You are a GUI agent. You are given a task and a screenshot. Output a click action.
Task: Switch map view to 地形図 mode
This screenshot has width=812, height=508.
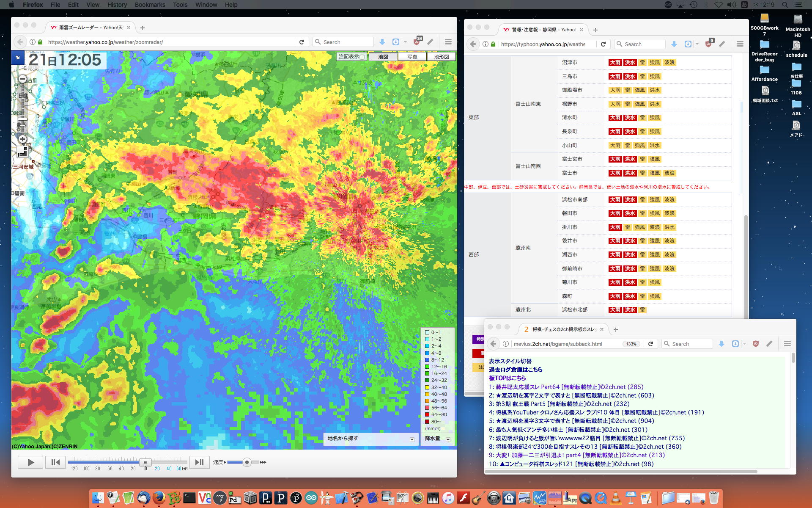coord(441,57)
